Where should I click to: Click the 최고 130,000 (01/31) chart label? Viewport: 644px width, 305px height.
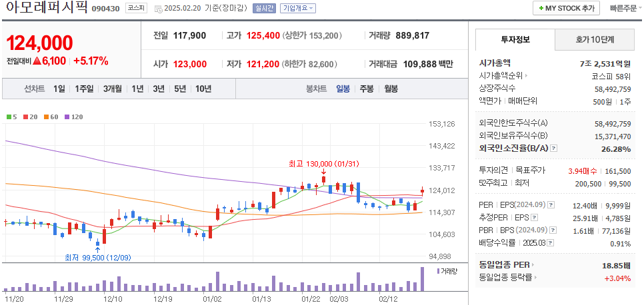point(324,164)
